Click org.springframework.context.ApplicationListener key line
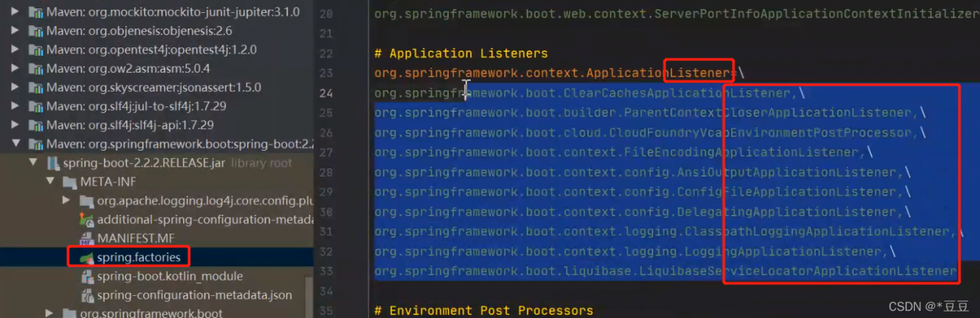The height and width of the screenshot is (318, 980). pyautogui.click(x=559, y=73)
